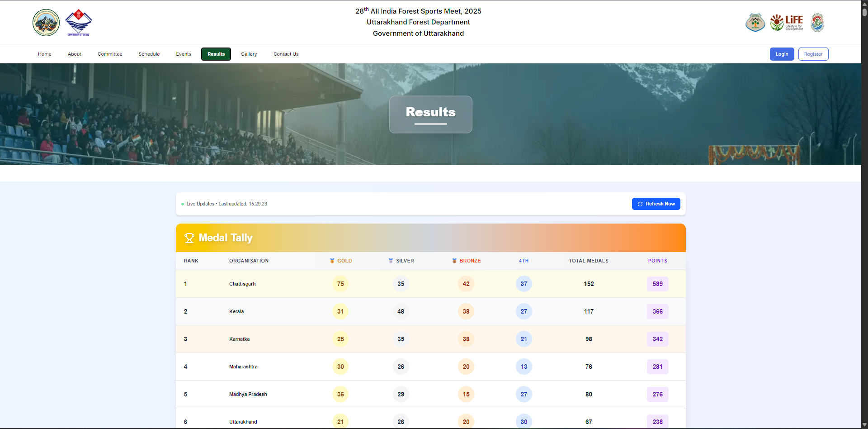Click the page title 28th All India Forest Sports Meet
The image size is (868, 429).
418,11
